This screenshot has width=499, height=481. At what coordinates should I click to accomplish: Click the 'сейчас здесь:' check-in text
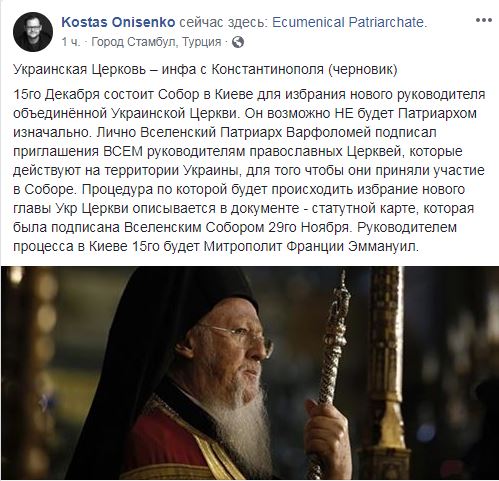point(224,22)
